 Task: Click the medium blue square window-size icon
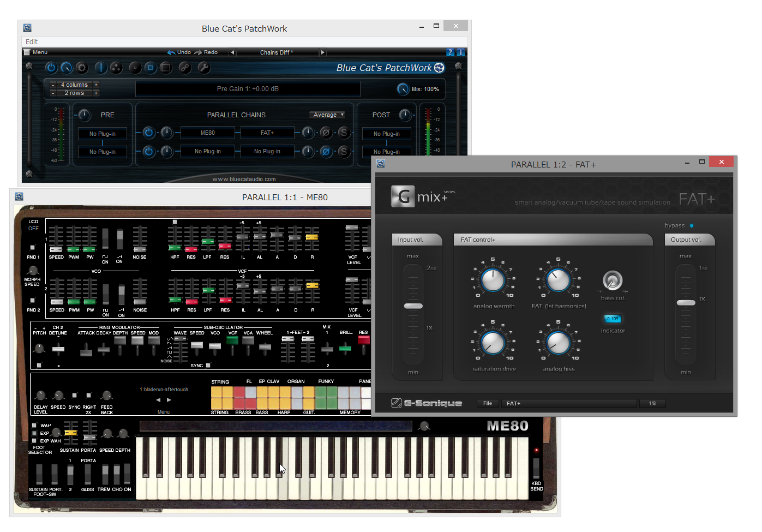[x=151, y=68]
